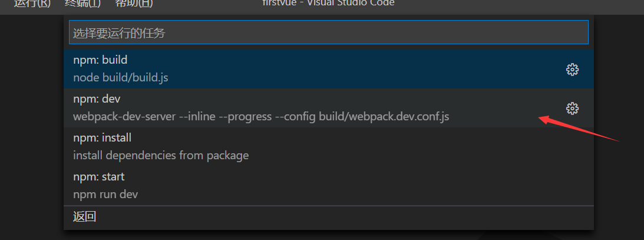This screenshot has width=644, height=240.
Task: Open the 运行(R) menu
Action: coord(32,3)
